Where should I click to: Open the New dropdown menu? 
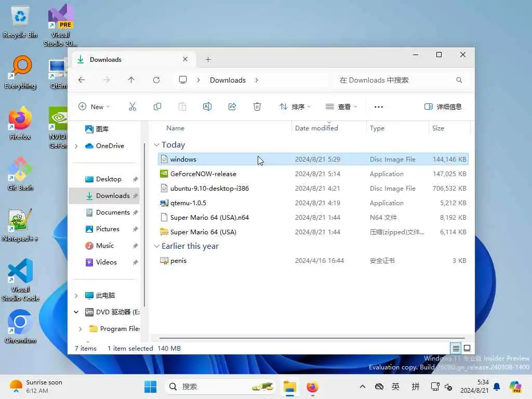point(95,107)
